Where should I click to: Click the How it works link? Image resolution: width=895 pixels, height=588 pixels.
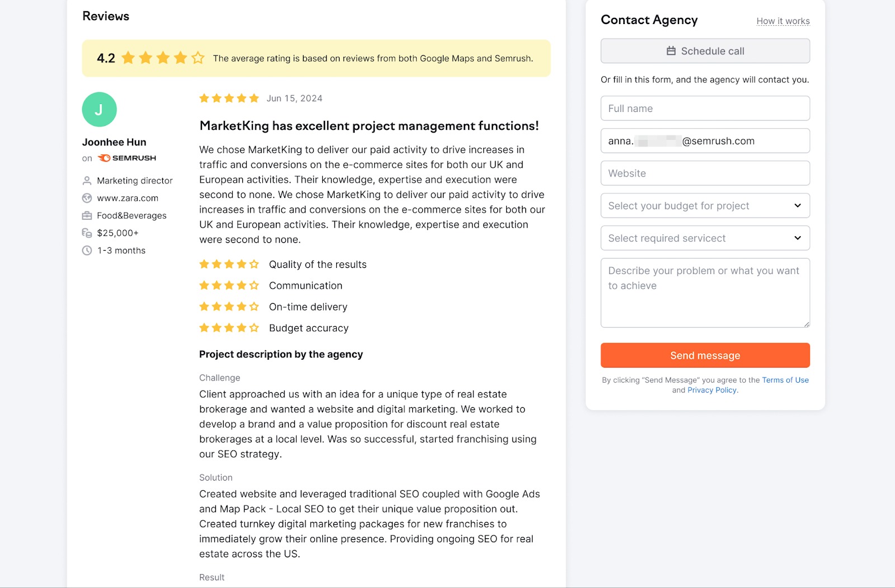783,21
